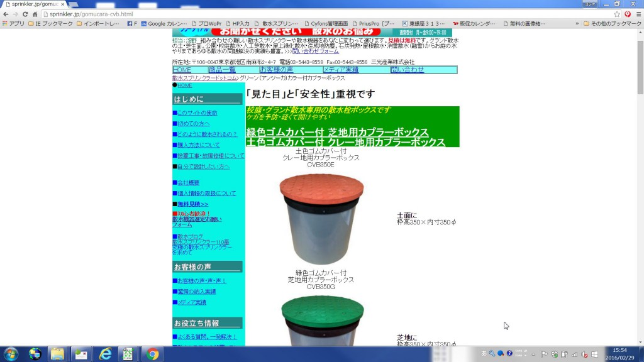644x362 pixels.
Task: Click the green-lid CVB350G product image
Action: (323, 320)
